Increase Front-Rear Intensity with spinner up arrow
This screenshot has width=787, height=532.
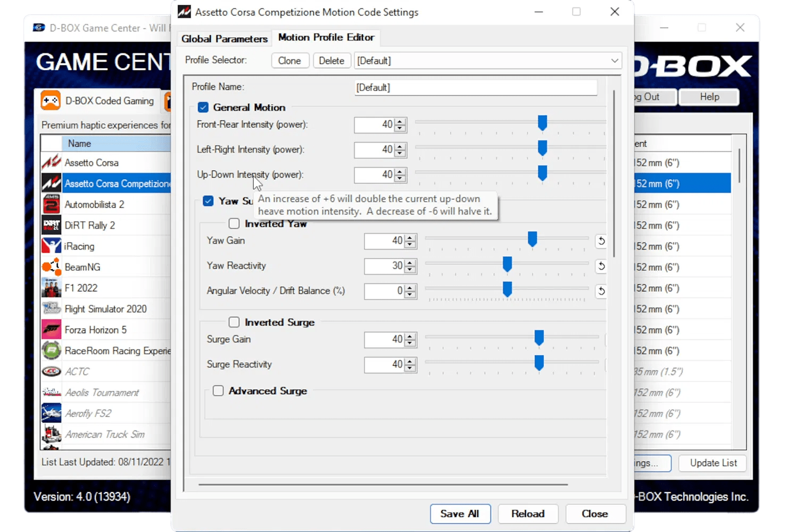pyautogui.click(x=400, y=122)
